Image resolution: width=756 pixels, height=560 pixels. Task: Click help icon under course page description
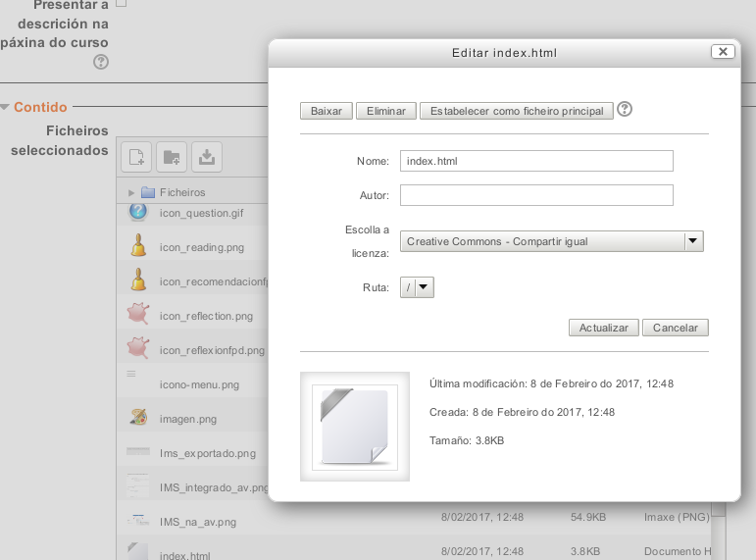pos(101,62)
